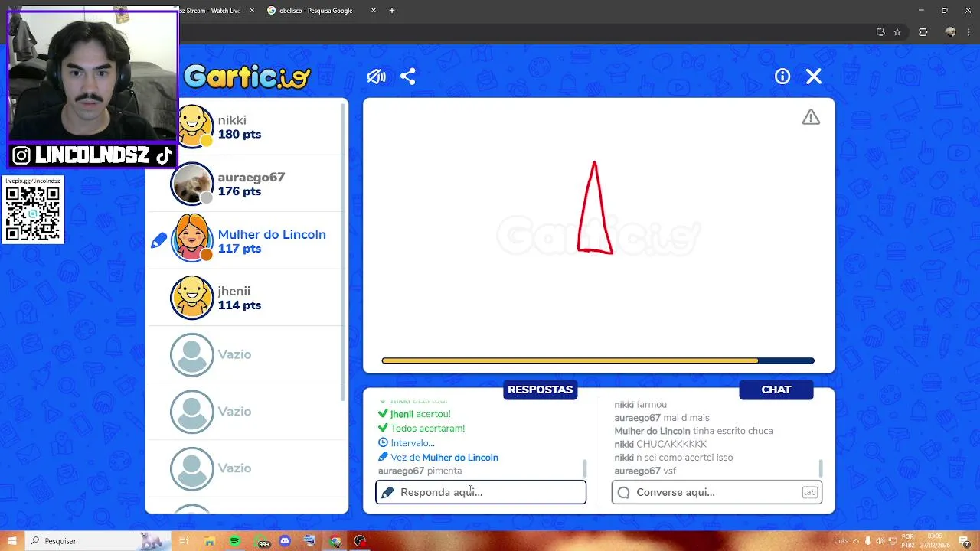Viewport: 980px width, 551px height.
Task: Focus the 'Converse aqui...' chat field
Action: click(x=717, y=492)
